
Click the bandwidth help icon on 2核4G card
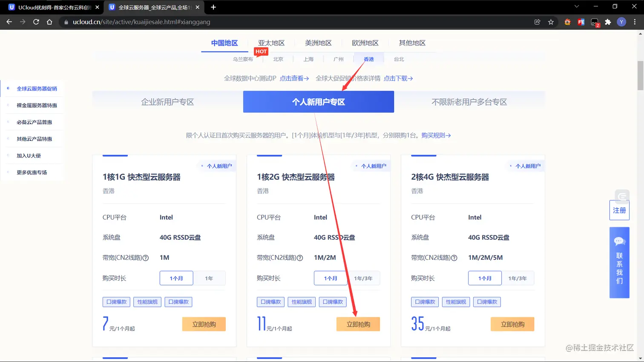pyautogui.click(x=454, y=258)
